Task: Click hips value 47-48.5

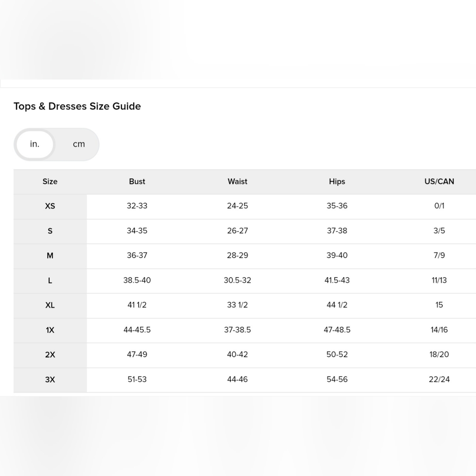Action: click(337, 330)
